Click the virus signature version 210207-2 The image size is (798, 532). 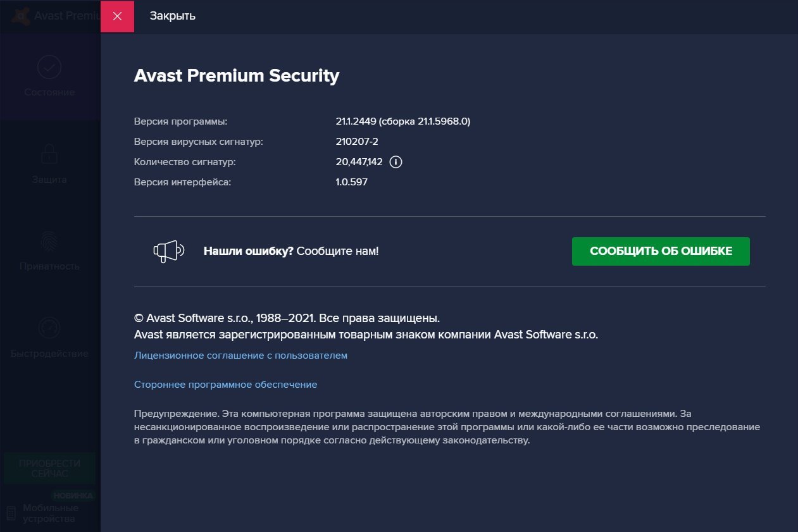coord(357,142)
